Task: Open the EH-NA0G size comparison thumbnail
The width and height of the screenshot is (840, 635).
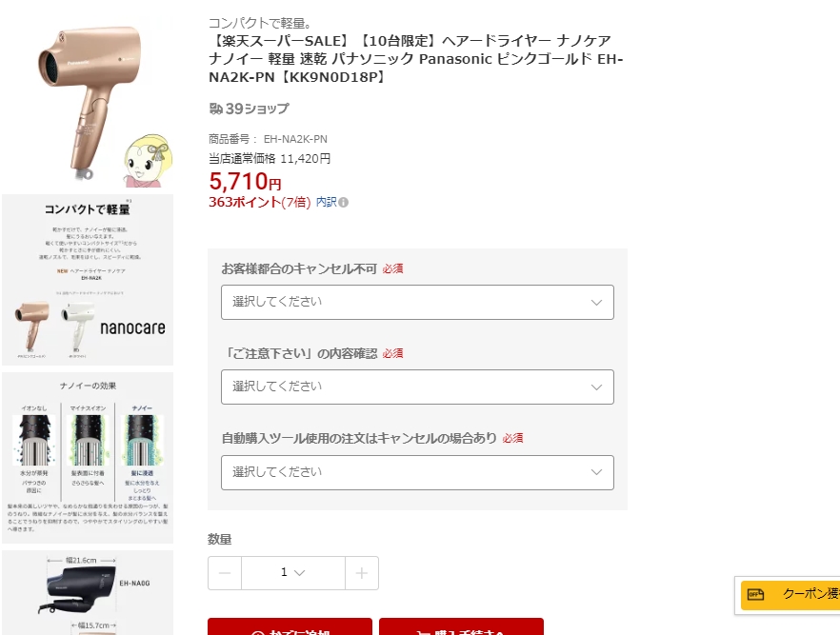Action: (88, 593)
